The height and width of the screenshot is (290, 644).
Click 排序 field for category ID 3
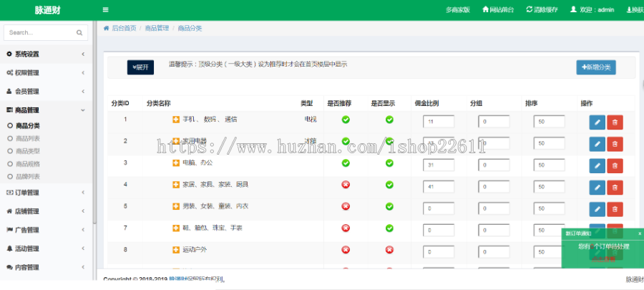point(549,165)
